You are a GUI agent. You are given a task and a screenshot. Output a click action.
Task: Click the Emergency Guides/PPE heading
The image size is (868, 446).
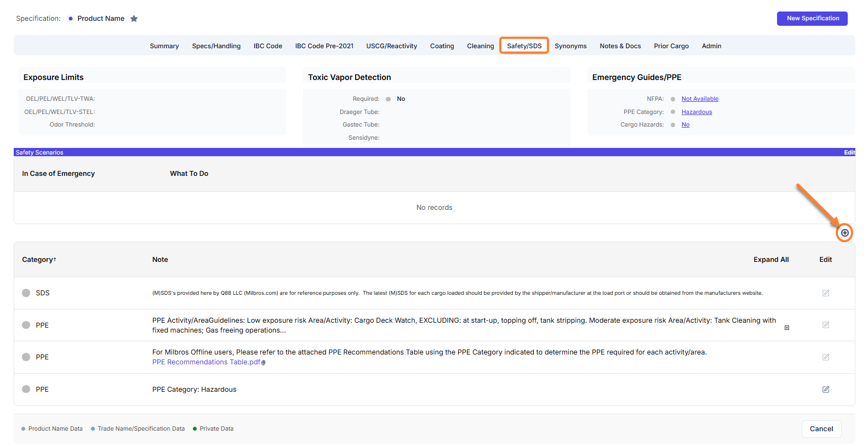point(637,77)
